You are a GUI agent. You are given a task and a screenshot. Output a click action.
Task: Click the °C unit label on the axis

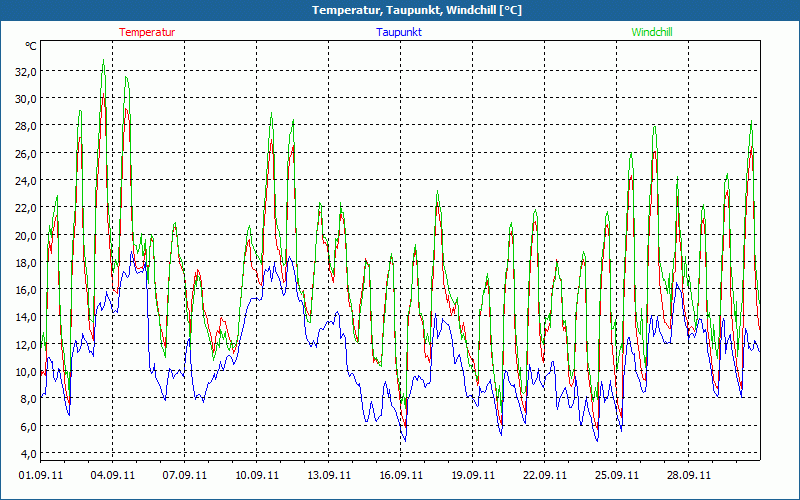[x=31, y=46]
